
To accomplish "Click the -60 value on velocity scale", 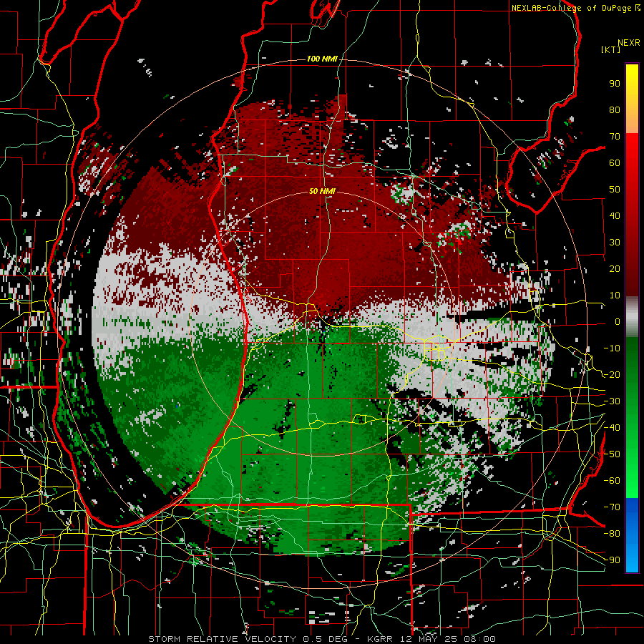I will (612, 481).
